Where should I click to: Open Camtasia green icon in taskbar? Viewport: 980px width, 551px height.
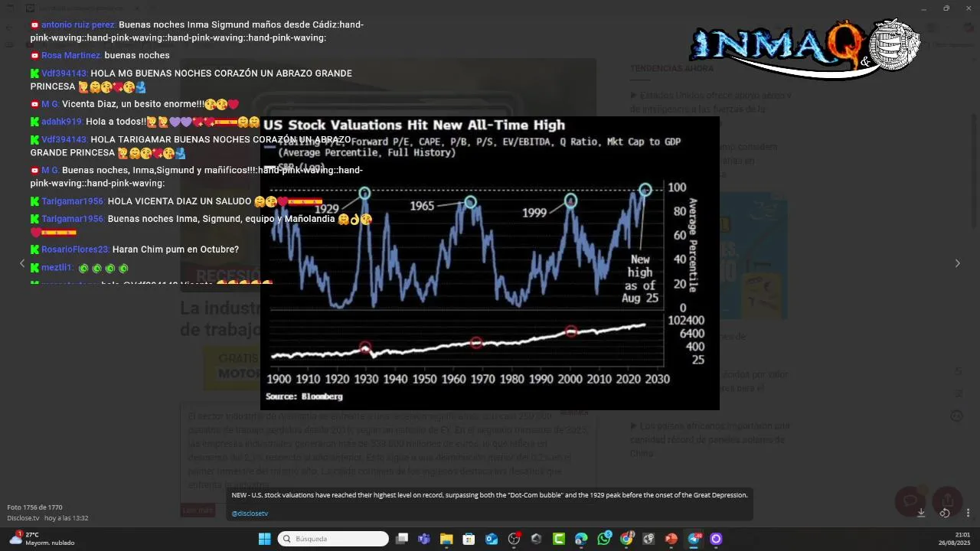coord(559,539)
